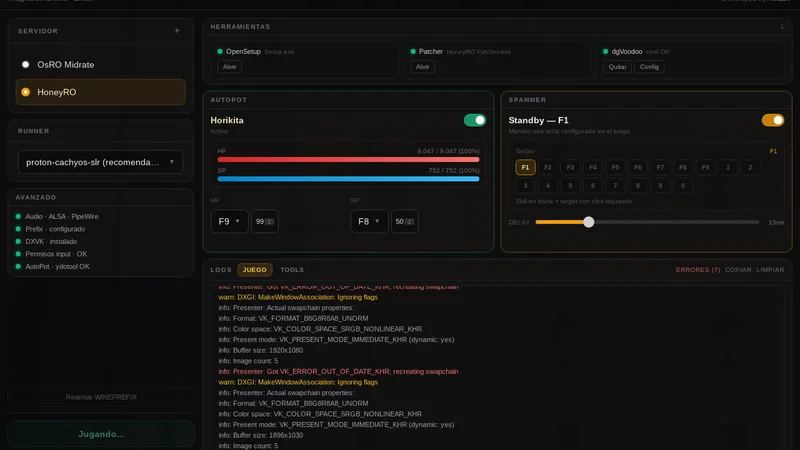Click the blue SP progress bar

point(348,179)
